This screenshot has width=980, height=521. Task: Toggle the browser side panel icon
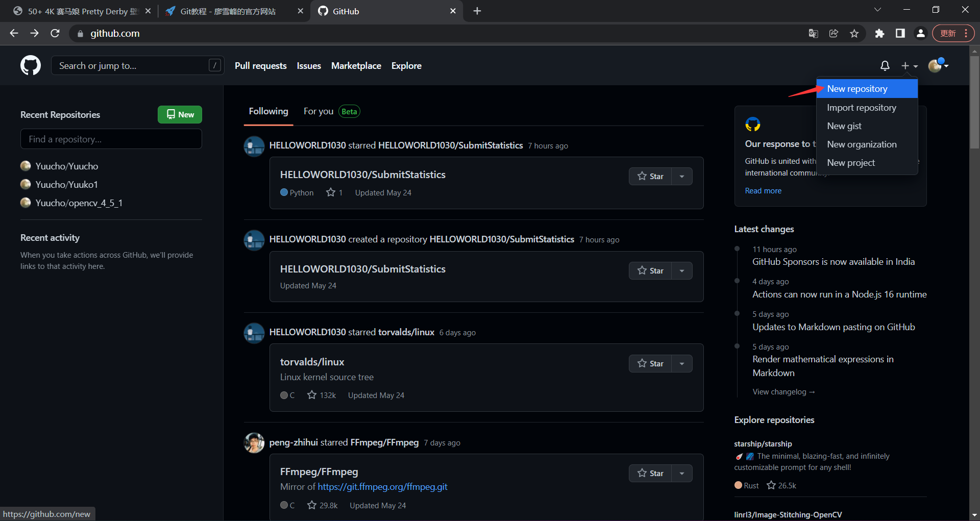point(900,33)
